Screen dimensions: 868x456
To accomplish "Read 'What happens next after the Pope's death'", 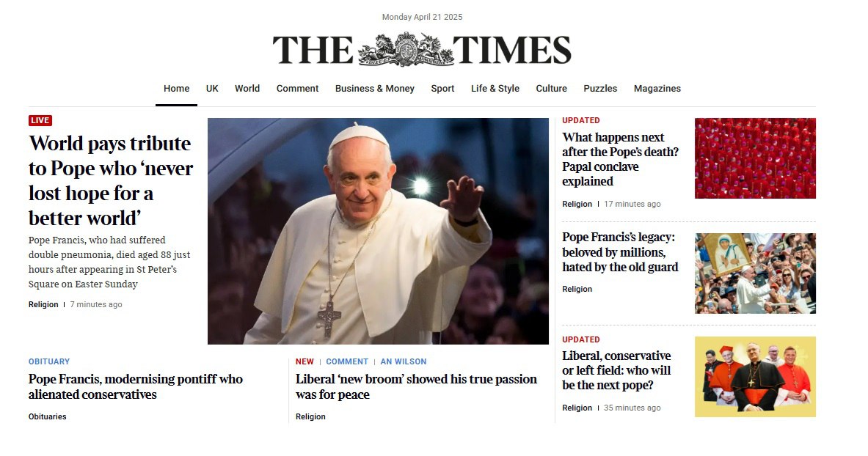I will coord(620,159).
